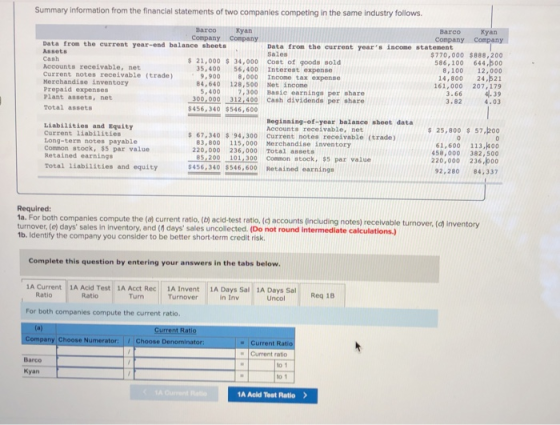Viewport: 560px width, 425px height.
Task: Click 'Accounts receivable, net' label under Assets
Action: pyautogui.click(x=92, y=67)
